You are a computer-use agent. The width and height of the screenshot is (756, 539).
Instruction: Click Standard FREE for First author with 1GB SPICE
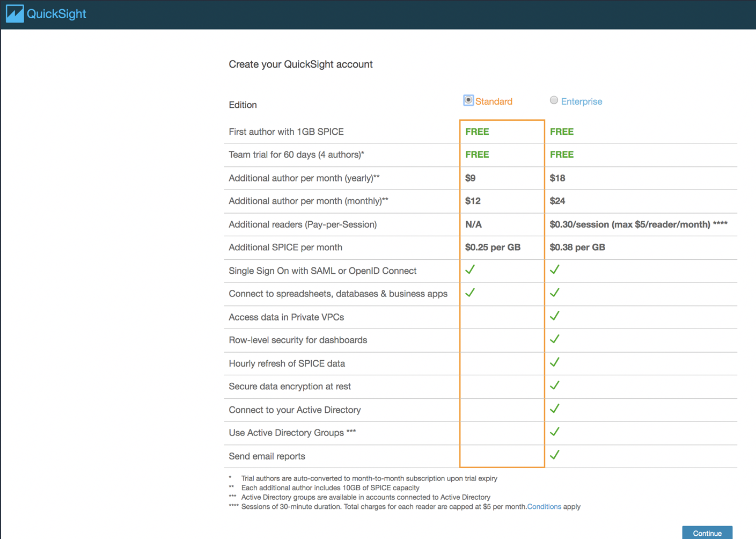tap(477, 132)
